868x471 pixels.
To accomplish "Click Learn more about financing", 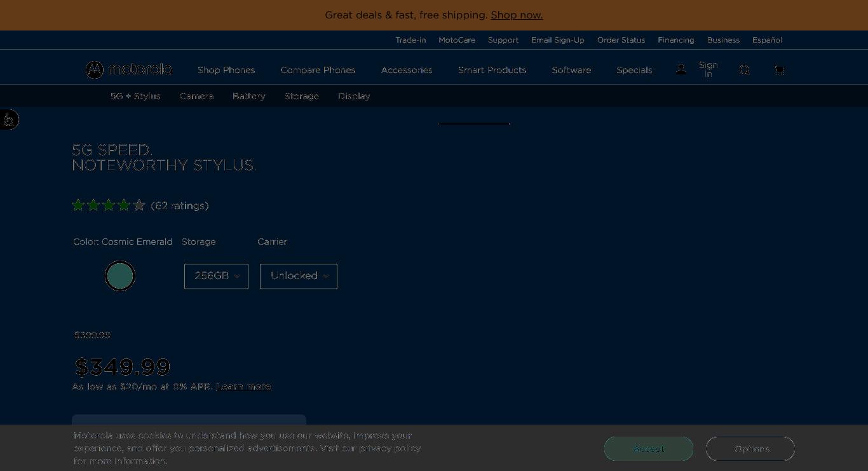I will [244, 386].
